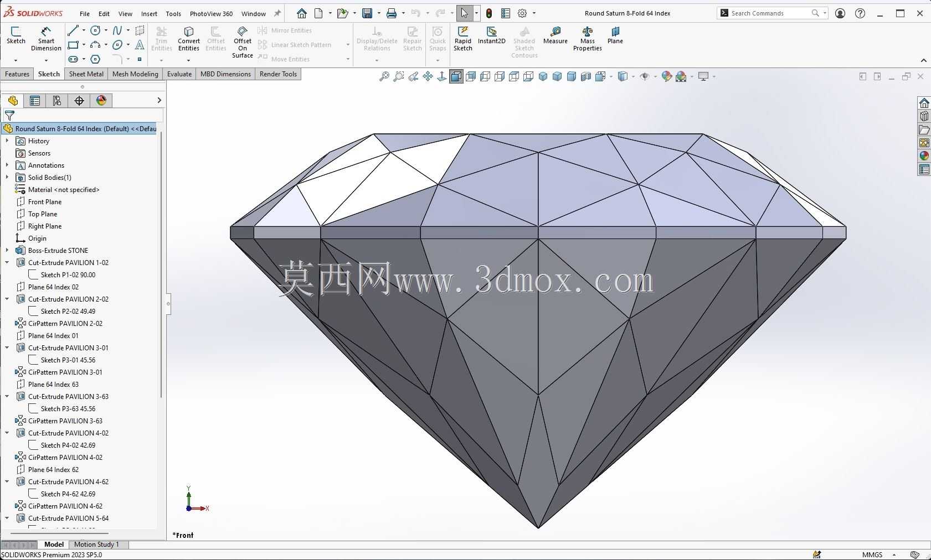The width and height of the screenshot is (931, 560).
Task: Click Offset On Surface tool
Action: pyautogui.click(x=243, y=42)
